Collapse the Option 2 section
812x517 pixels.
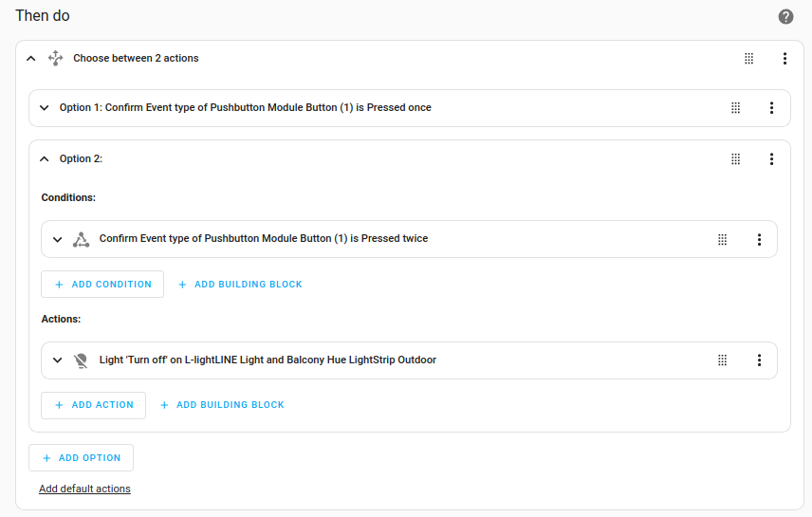(x=44, y=159)
